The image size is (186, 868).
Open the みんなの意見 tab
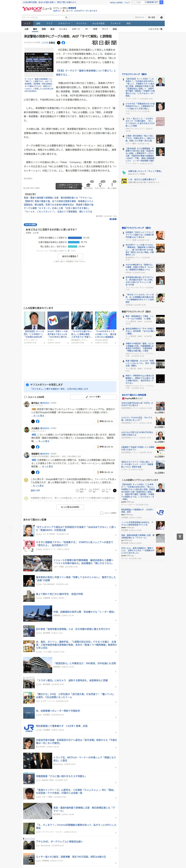(98, 24)
